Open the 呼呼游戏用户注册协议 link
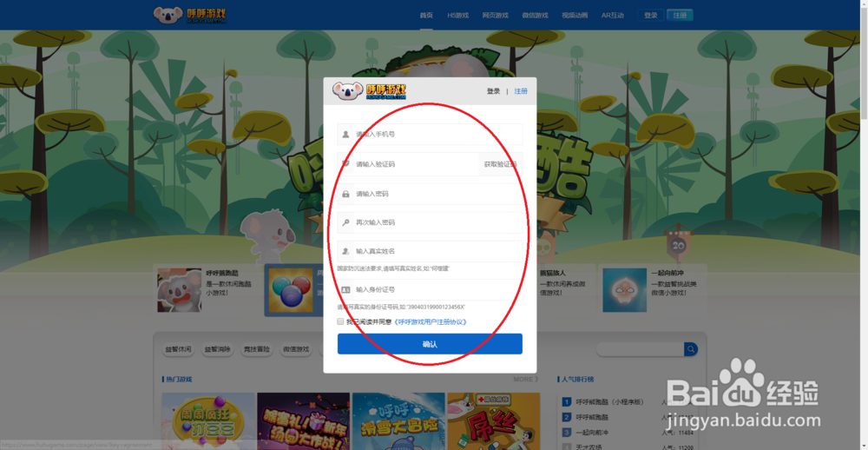The width and height of the screenshot is (868, 450). [431, 321]
